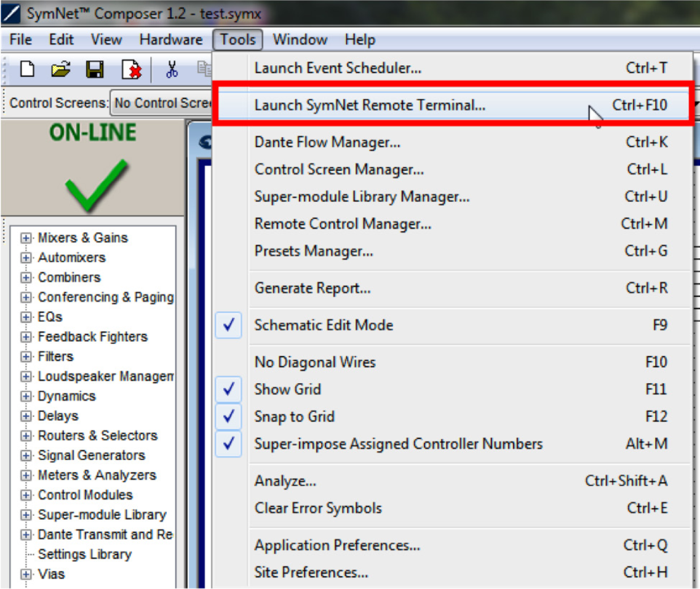Select Settings Library in the tree
The width and height of the screenshot is (700, 589).
coord(84,554)
